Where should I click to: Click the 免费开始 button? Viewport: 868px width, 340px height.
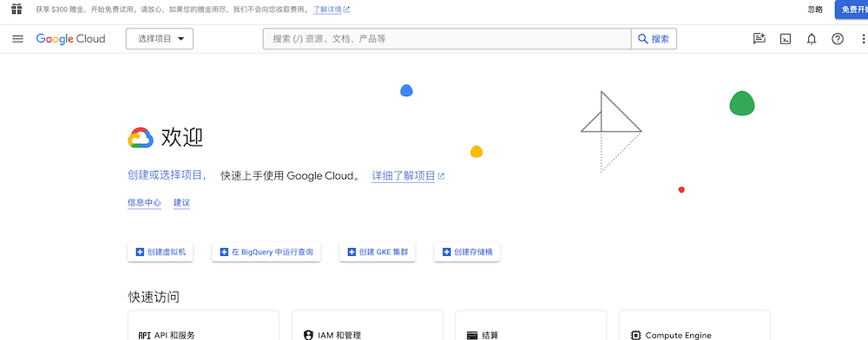852,10
